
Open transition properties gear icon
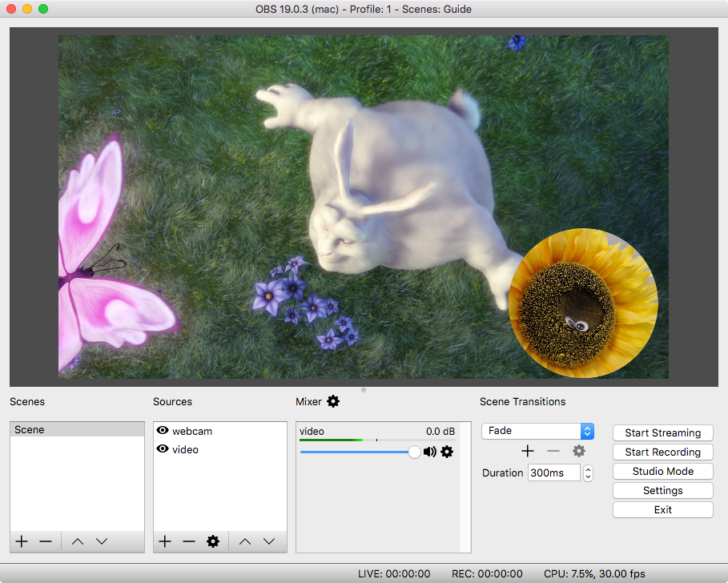pyautogui.click(x=579, y=451)
